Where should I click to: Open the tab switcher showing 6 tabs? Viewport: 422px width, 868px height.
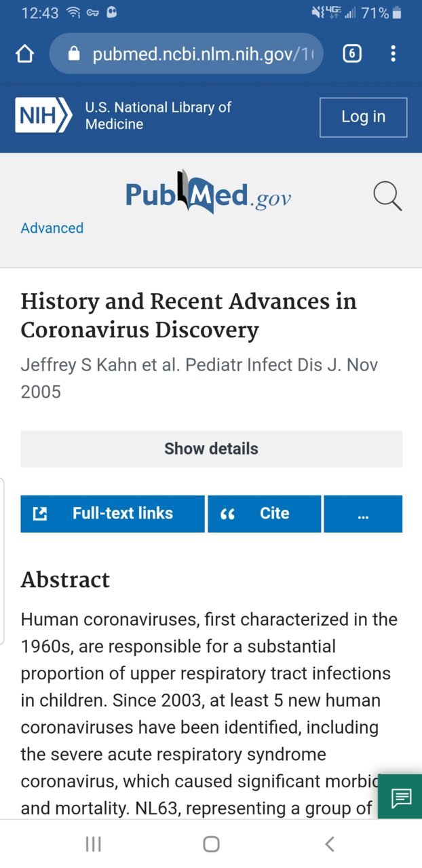[x=351, y=54]
